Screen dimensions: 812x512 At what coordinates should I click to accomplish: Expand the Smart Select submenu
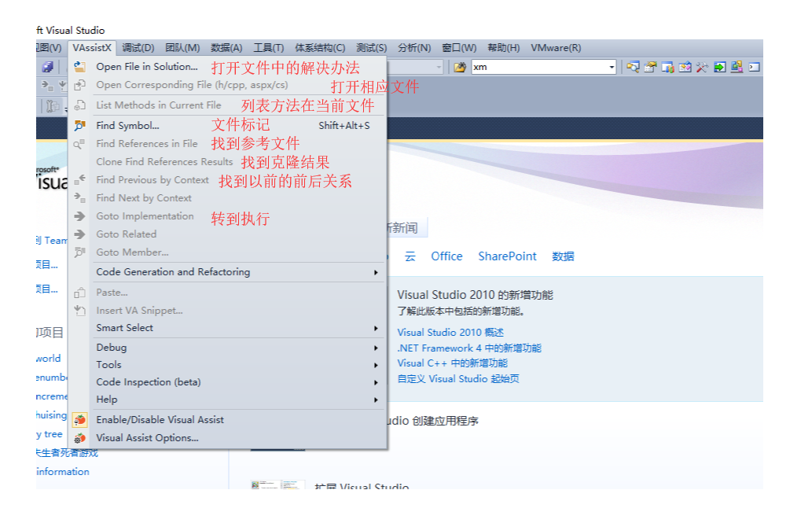coord(228,328)
